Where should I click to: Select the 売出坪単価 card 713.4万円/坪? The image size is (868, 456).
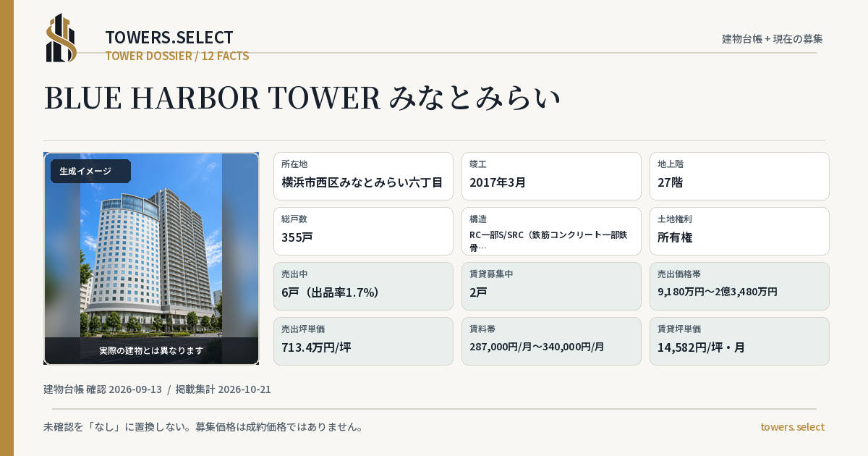click(x=363, y=341)
